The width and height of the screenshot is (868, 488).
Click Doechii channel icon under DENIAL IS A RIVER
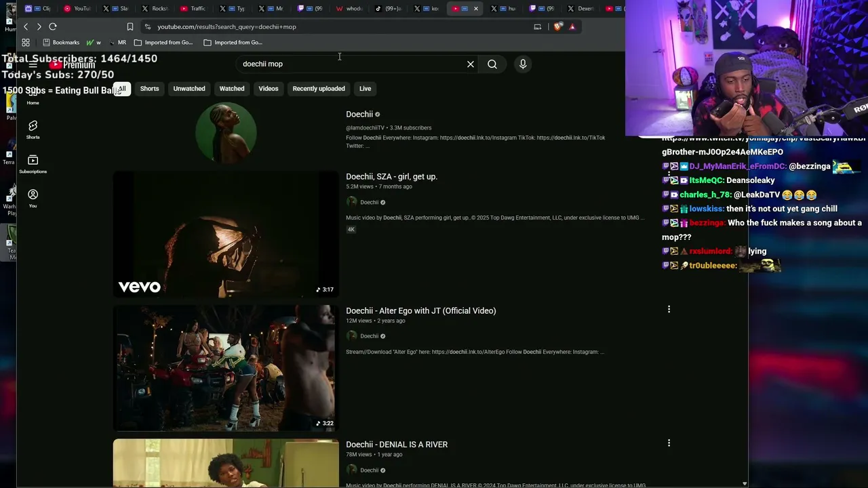(351, 470)
